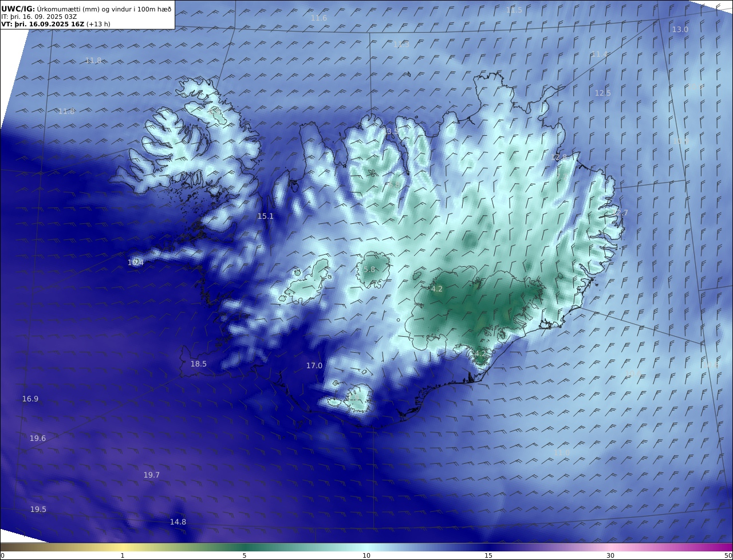Click the initial time line 'IT: þri. 16. 09. 2025 03Z'
The width and height of the screenshot is (733, 560).
[x=39, y=17]
